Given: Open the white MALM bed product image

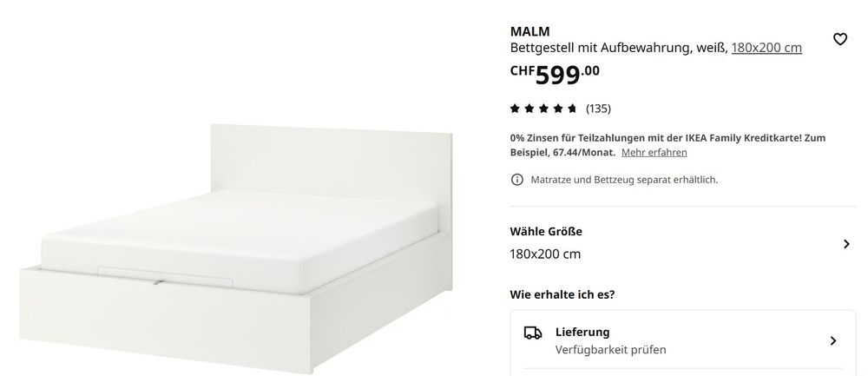Looking at the screenshot, I should pyautogui.click(x=236, y=248).
